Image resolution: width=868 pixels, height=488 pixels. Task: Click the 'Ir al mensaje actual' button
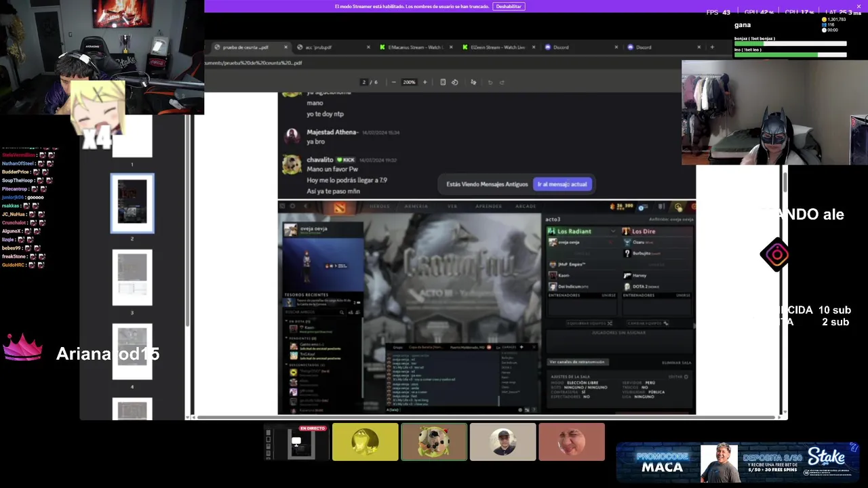(x=562, y=184)
